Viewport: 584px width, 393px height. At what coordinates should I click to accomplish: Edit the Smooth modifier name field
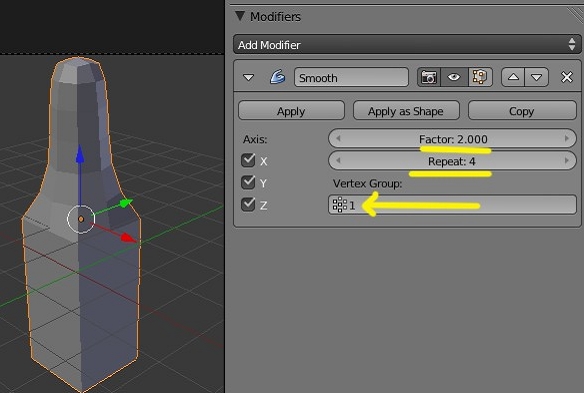tap(351, 77)
